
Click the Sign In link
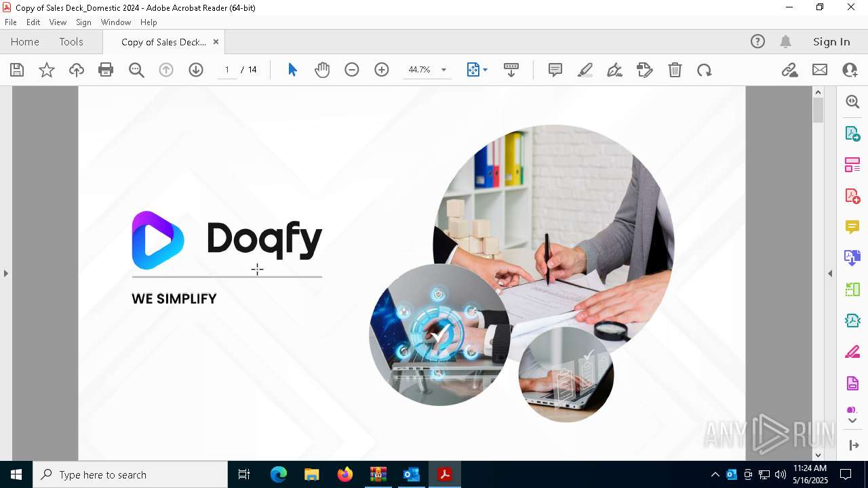[x=831, y=41]
